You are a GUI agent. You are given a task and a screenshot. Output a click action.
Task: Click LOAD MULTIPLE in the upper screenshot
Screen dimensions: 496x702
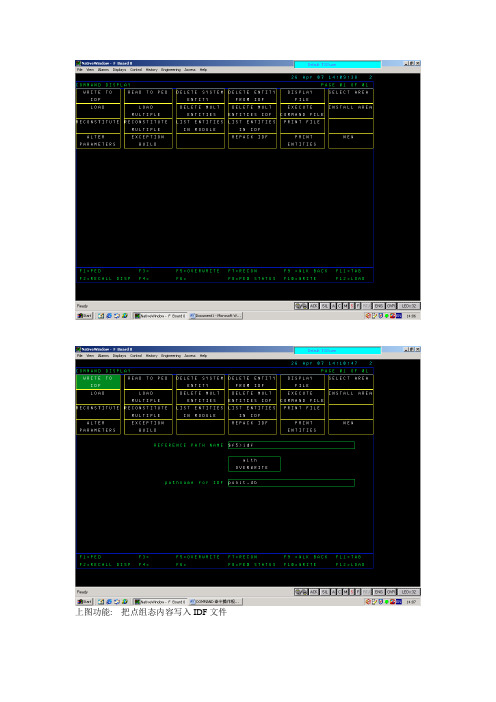tap(148, 111)
